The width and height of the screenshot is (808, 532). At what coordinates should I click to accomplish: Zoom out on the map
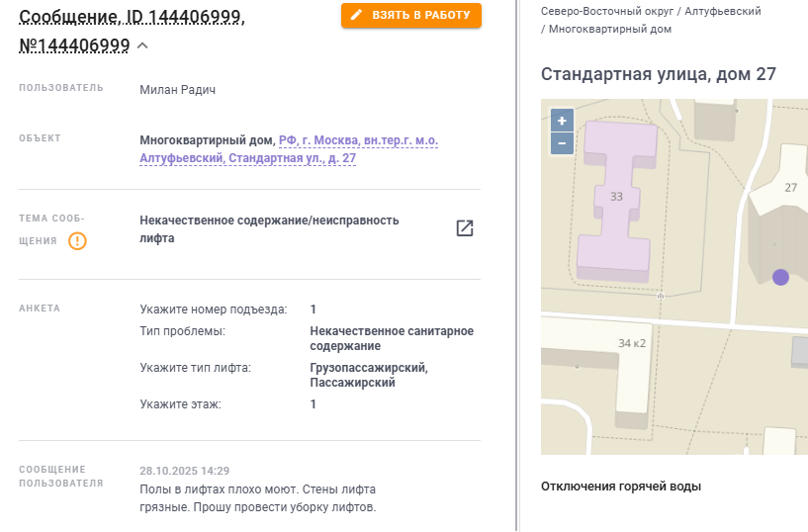562,143
